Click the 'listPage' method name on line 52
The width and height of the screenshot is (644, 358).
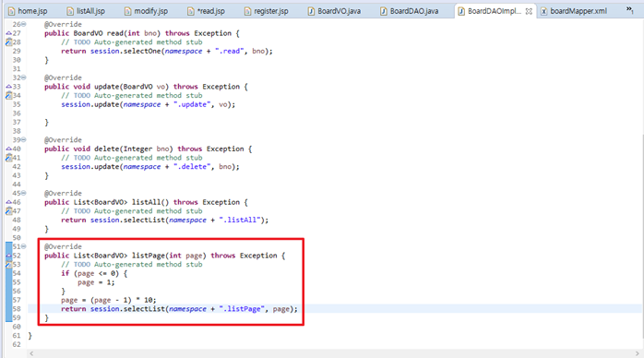point(149,256)
